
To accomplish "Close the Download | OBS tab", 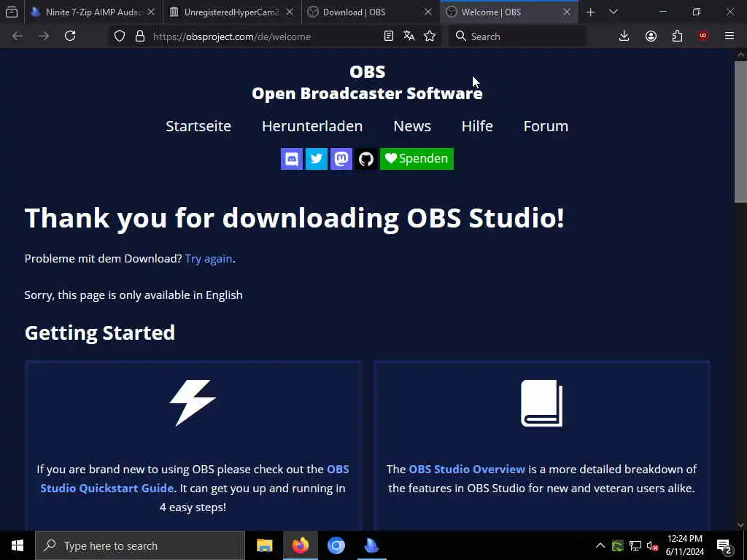I will pos(428,12).
